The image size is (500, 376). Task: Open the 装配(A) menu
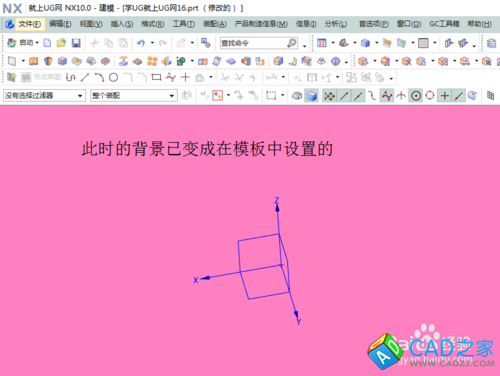[x=215, y=24]
